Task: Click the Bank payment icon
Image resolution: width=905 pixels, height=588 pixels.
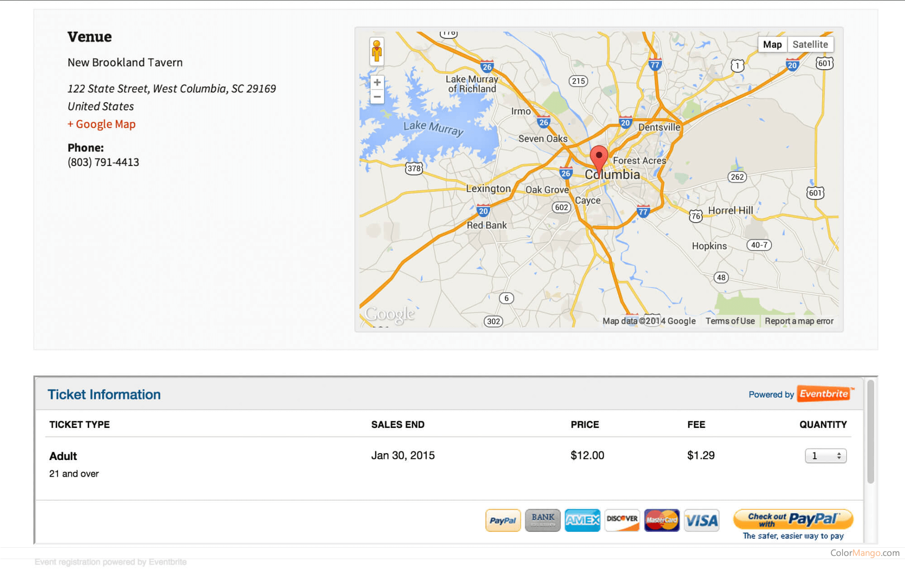Action: [543, 520]
